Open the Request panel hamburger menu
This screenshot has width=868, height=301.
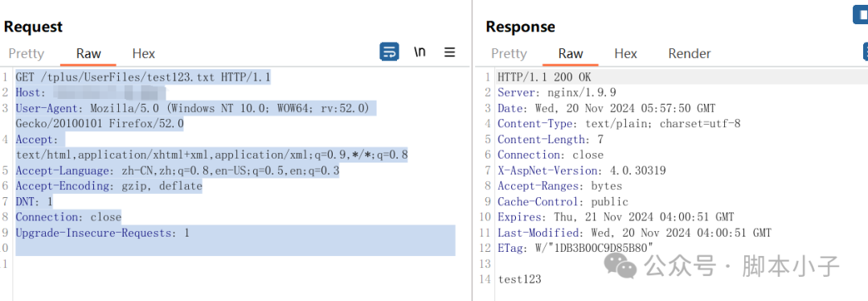tap(449, 52)
